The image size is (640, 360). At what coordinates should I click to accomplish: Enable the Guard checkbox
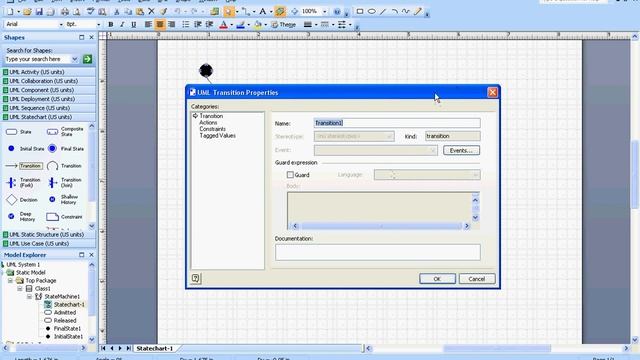[x=290, y=175]
